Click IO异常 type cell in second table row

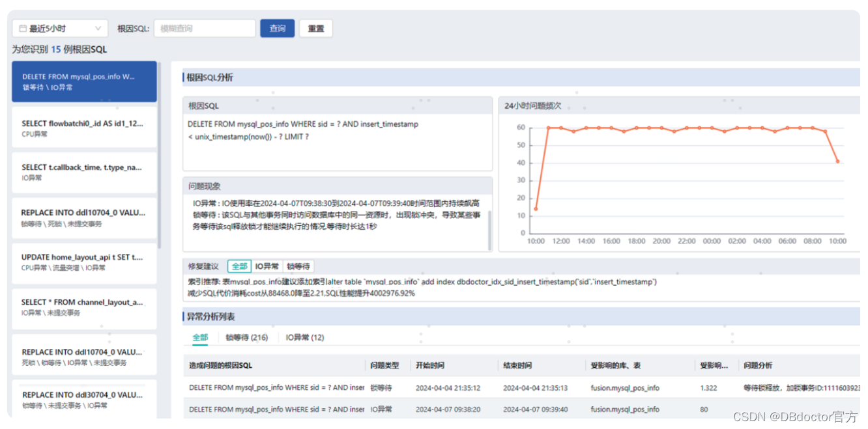[381, 409]
